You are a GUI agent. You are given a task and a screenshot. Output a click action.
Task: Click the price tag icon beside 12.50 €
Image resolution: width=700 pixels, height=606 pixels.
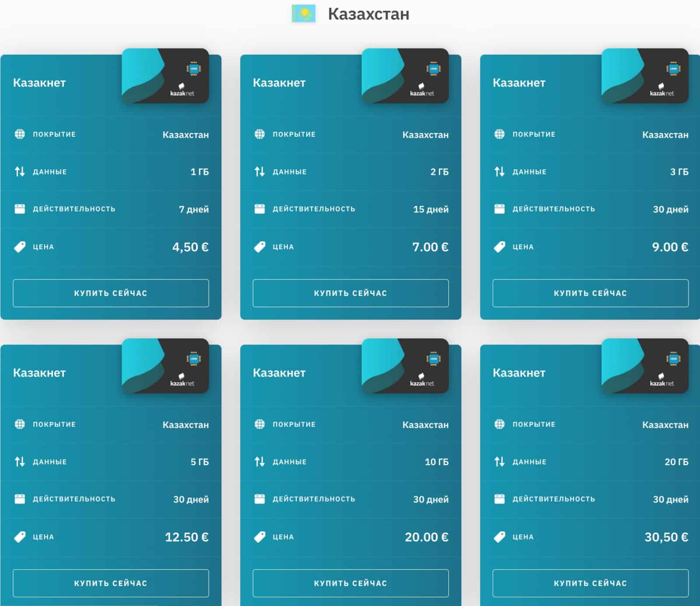(20, 536)
